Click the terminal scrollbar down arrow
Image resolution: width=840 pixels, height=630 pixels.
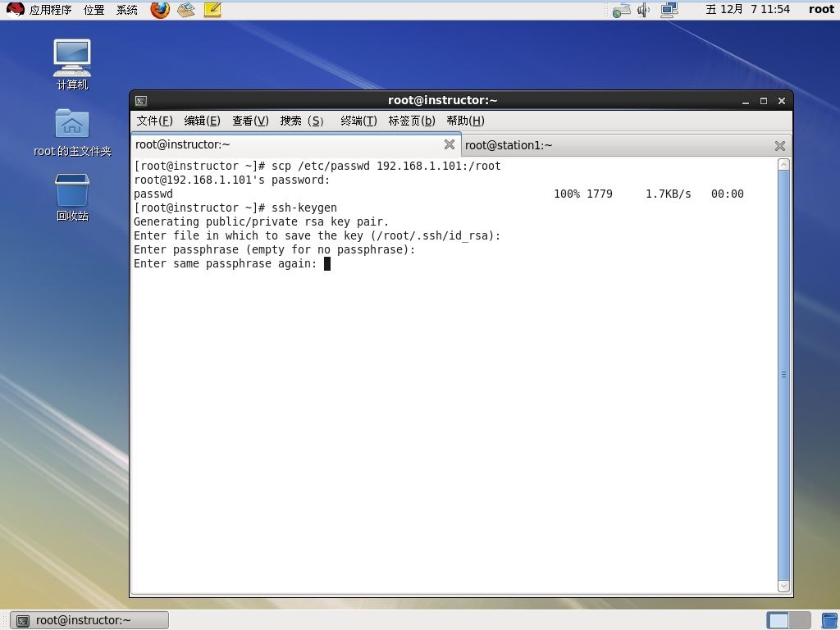click(x=783, y=586)
